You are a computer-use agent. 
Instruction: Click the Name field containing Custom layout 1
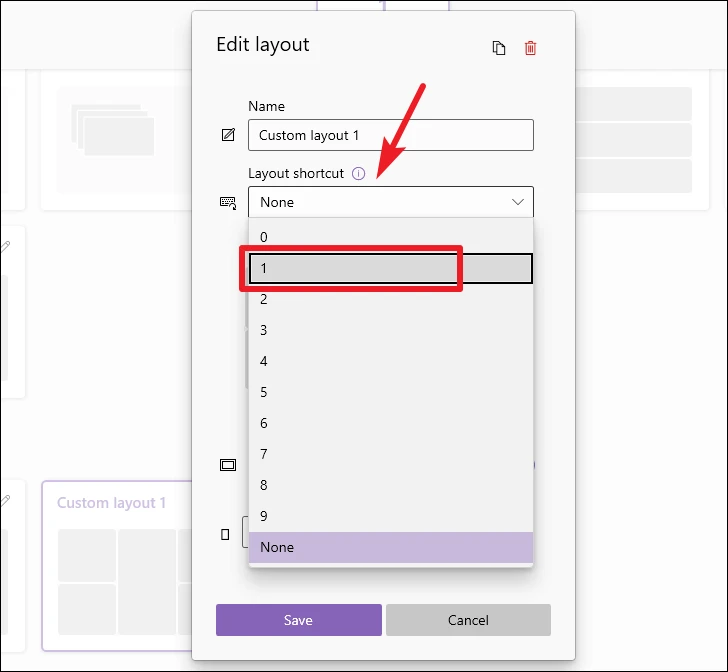[x=390, y=135]
